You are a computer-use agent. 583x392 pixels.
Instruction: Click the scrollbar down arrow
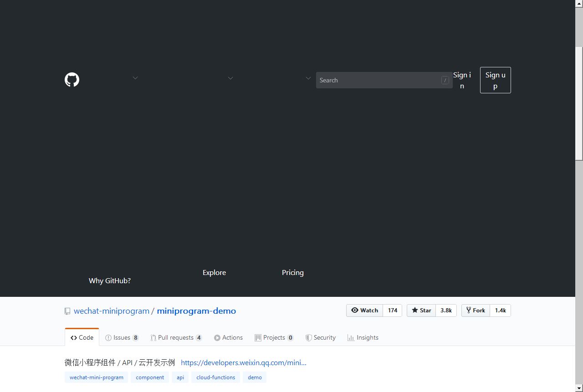(x=579, y=388)
